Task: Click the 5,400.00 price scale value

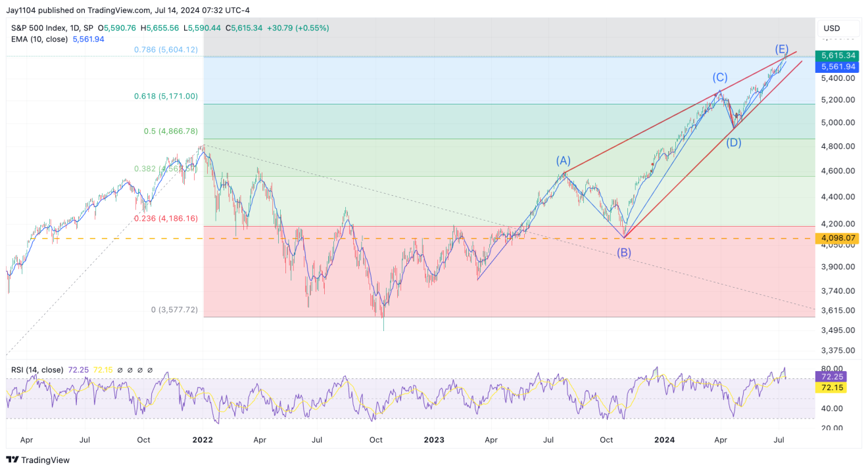Action: 837,78
